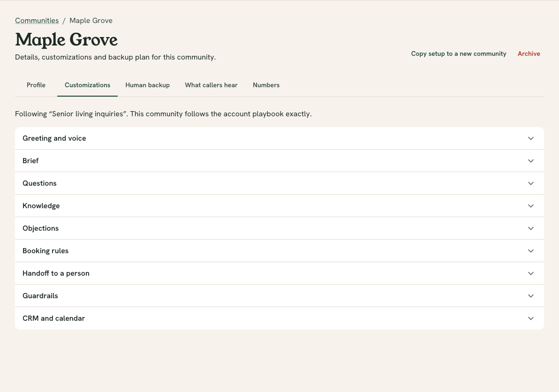Expand the Brief section
This screenshot has width=559, height=392.
click(279, 161)
